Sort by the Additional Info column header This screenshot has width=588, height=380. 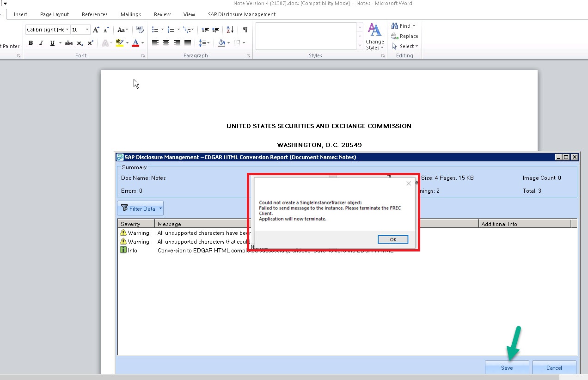pos(525,224)
